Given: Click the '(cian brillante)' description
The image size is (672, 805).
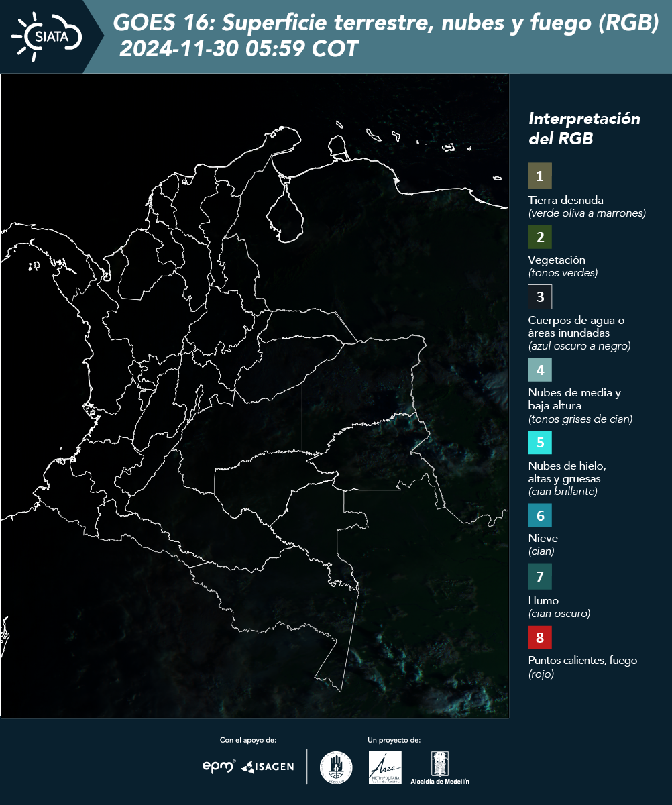Looking at the screenshot, I should pos(563,492).
